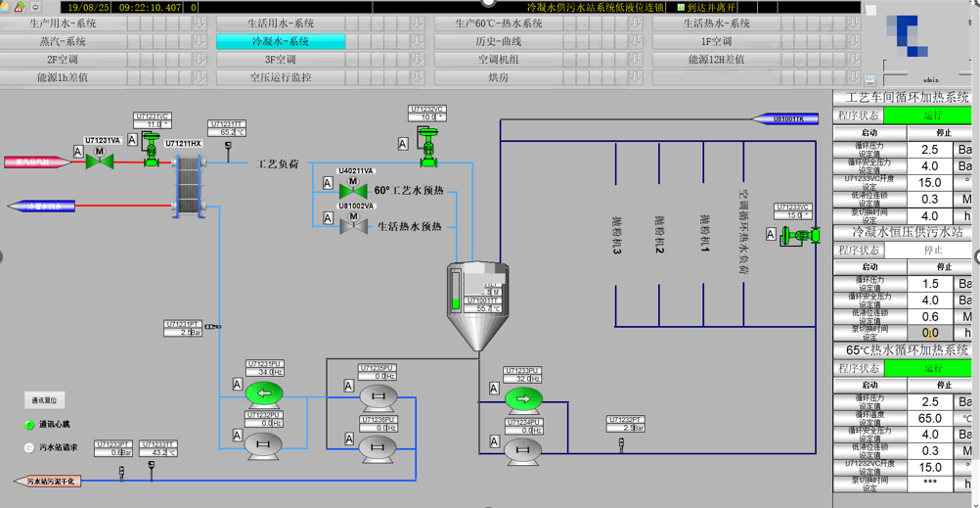Viewport: 980px width, 508px height.
Task: Toggle the 污水站请求 indicator
Action: (x=29, y=447)
